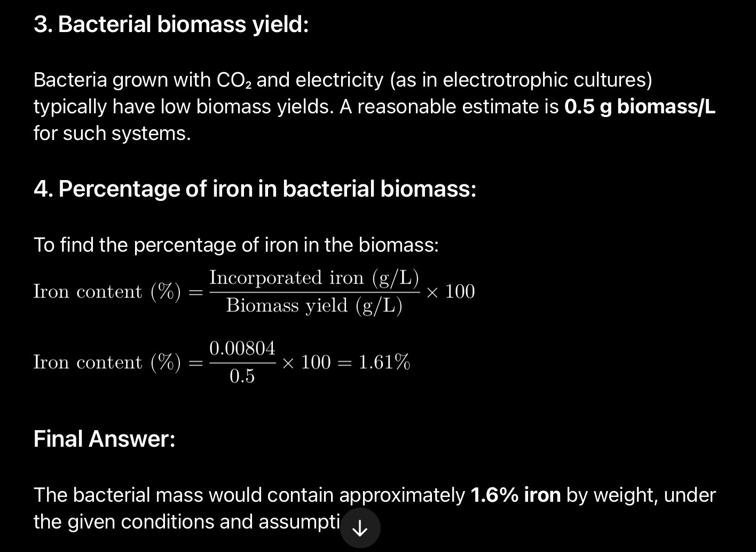756x552 pixels.
Task: Click the text "for such systems."
Action: 112,133
